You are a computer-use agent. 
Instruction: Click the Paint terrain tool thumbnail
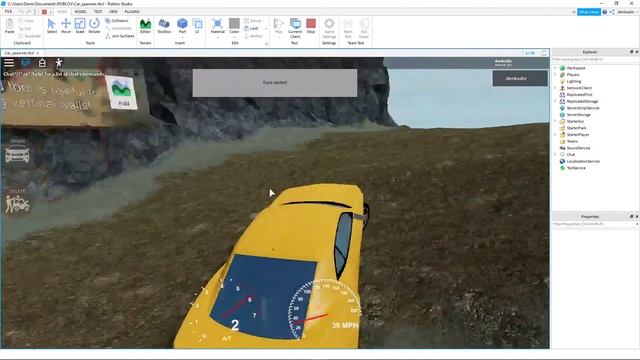click(122, 92)
